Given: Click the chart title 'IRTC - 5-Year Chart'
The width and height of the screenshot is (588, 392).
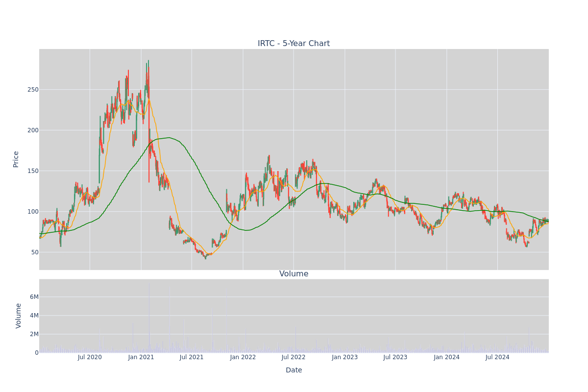Looking at the screenshot, I should [294, 44].
